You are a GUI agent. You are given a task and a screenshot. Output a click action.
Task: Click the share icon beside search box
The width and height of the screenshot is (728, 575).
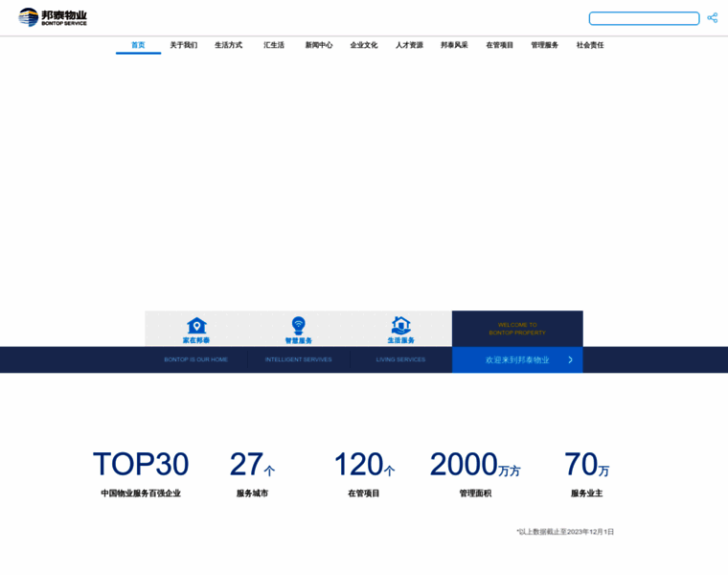(x=713, y=17)
